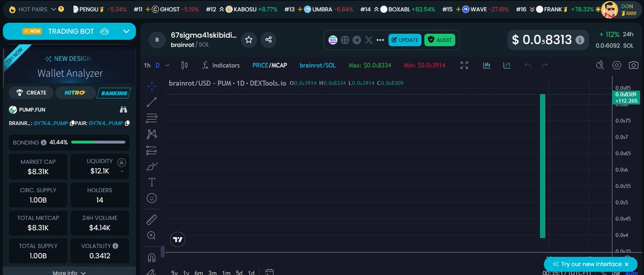Expand the More info section
The height and width of the screenshot is (275, 644).
[x=69, y=272]
